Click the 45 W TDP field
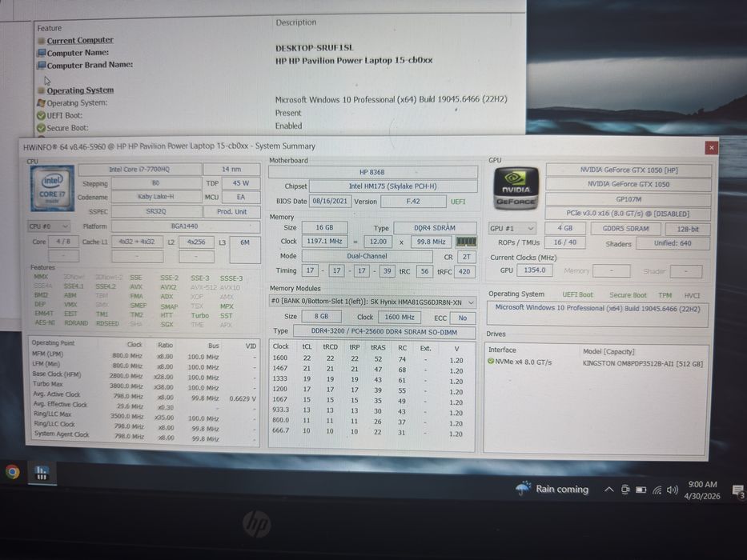The height and width of the screenshot is (560, 747). point(240,183)
